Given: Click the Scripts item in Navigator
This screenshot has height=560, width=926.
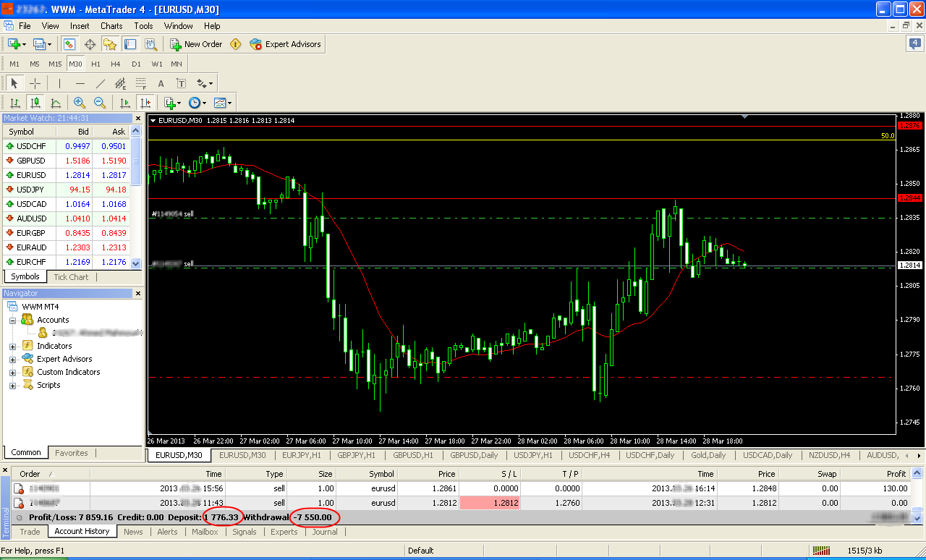Looking at the screenshot, I should click(48, 385).
